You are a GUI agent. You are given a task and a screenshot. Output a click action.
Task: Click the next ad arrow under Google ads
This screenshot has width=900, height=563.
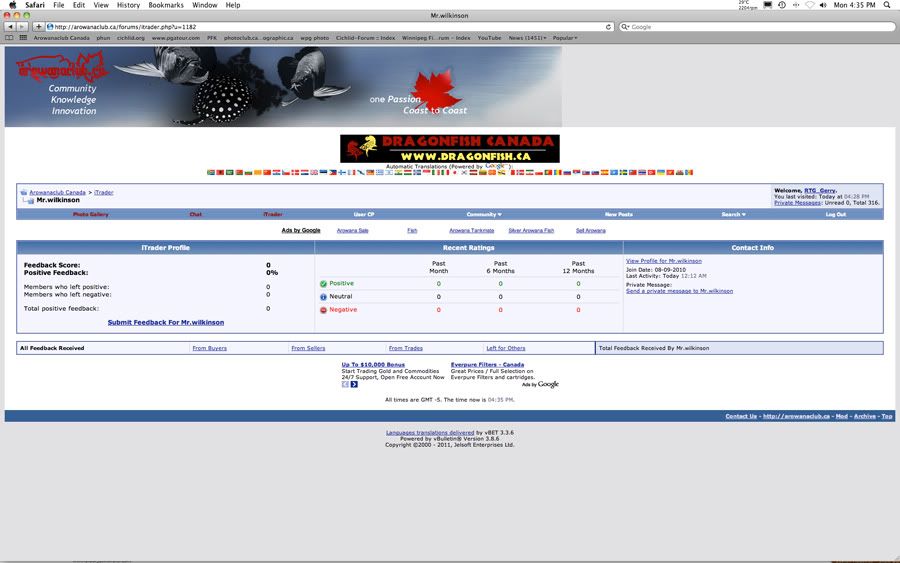point(354,384)
